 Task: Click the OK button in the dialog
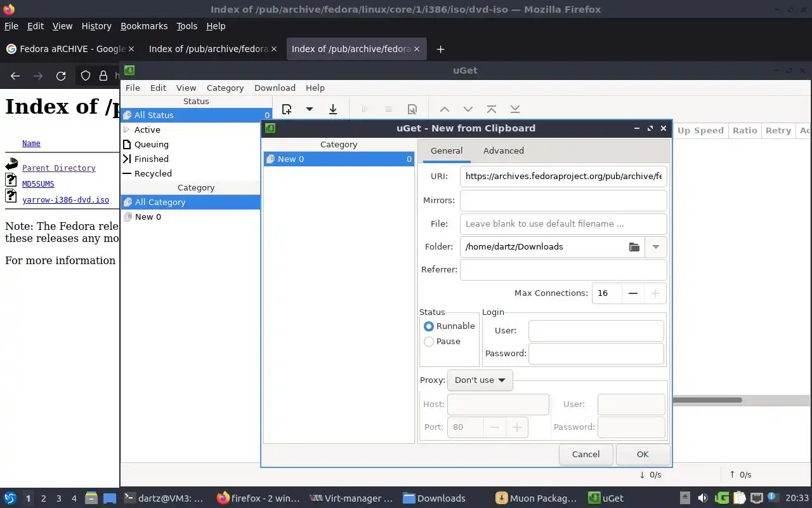click(643, 454)
